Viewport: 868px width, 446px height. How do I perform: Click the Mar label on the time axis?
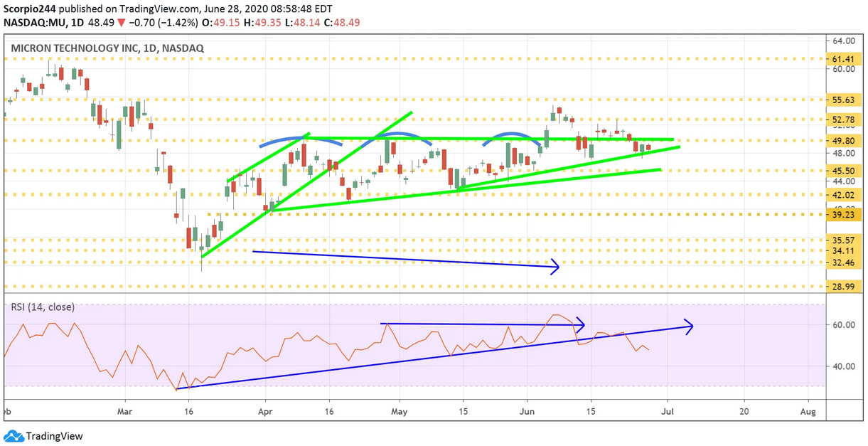(x=125, y=411)
